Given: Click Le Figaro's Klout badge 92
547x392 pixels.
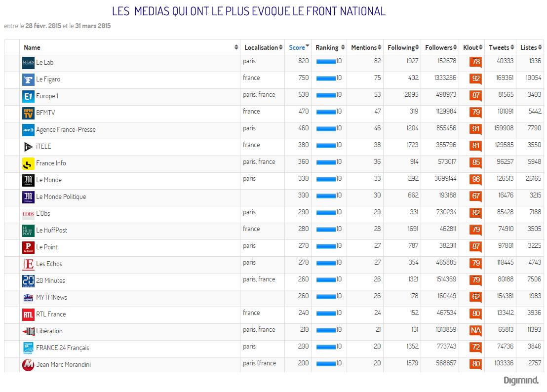Looking at the screenshot, I should click(x=476, y=79).
